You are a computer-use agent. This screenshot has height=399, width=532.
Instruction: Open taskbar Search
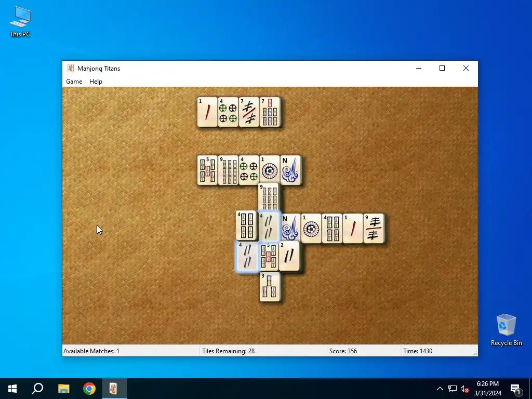tap(37, 389)
